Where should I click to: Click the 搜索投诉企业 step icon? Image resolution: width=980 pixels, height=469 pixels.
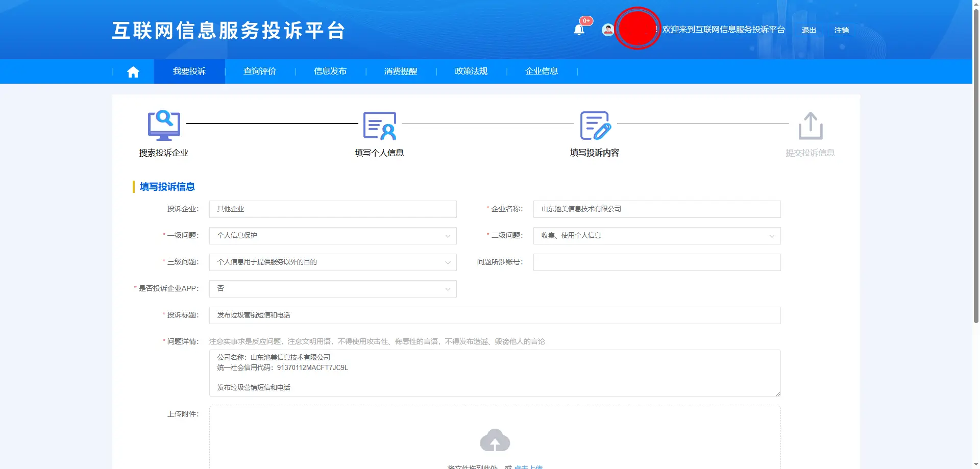tap(164, 126)
